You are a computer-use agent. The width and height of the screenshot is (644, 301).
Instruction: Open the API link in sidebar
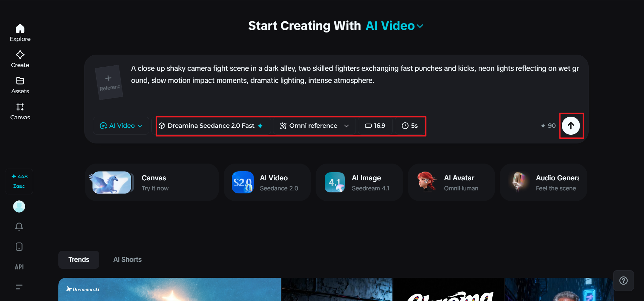coord(19,267)
